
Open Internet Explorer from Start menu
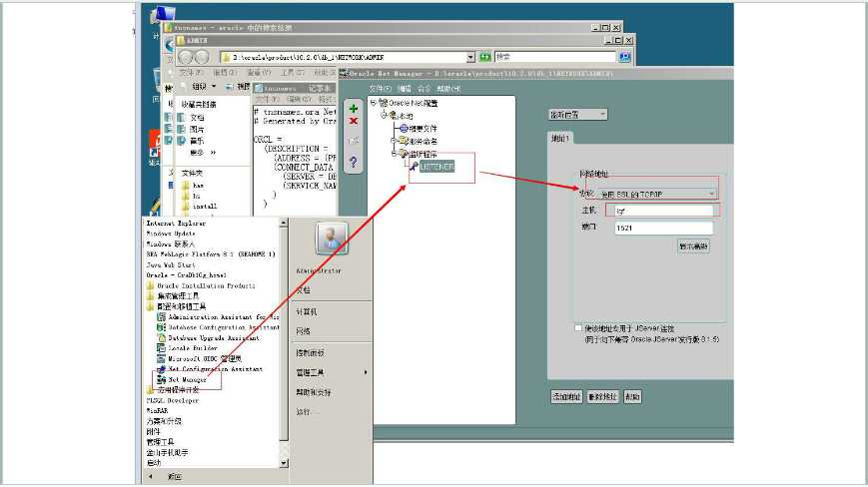(176, 224)
